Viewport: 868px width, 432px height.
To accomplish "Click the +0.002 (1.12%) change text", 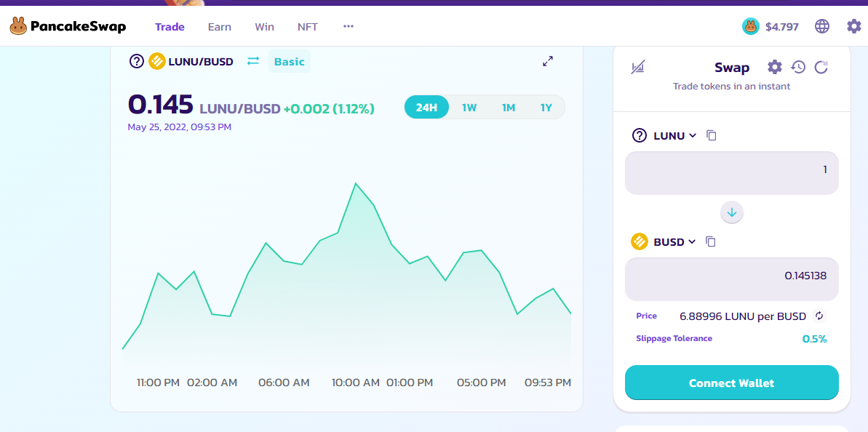I will click(329, 109).
